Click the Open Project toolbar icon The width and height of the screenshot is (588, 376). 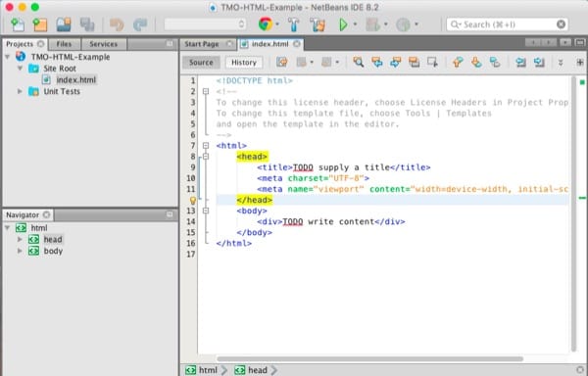(64, 24)
